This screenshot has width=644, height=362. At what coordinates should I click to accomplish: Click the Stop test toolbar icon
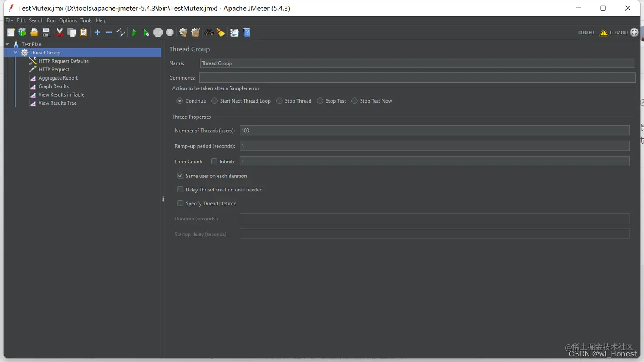pos(158,32)
